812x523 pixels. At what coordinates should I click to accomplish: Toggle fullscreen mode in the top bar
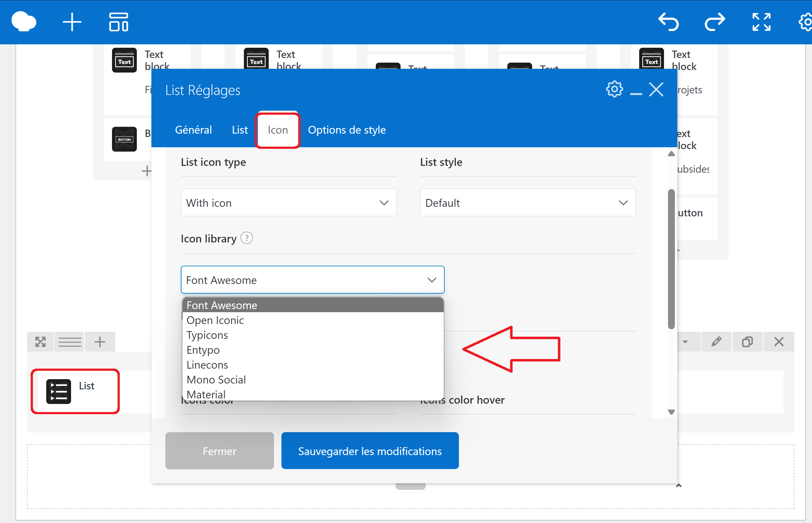tap(761, 22)
